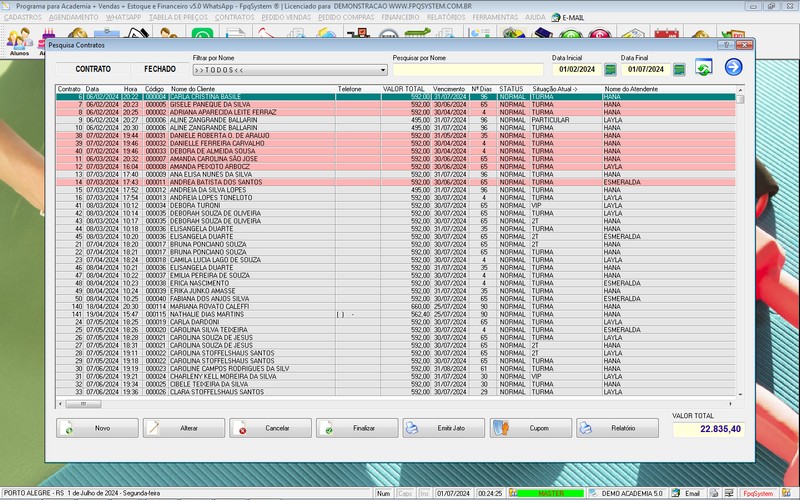Open the CADASTROS menu
The image size is (800, 500).
[x=23, y=17]
